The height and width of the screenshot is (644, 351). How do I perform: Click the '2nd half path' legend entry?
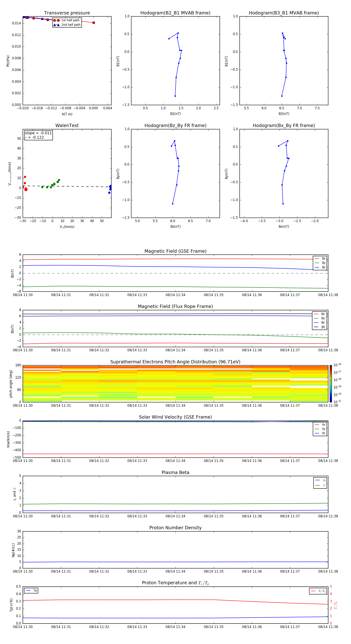click(67, 25)
